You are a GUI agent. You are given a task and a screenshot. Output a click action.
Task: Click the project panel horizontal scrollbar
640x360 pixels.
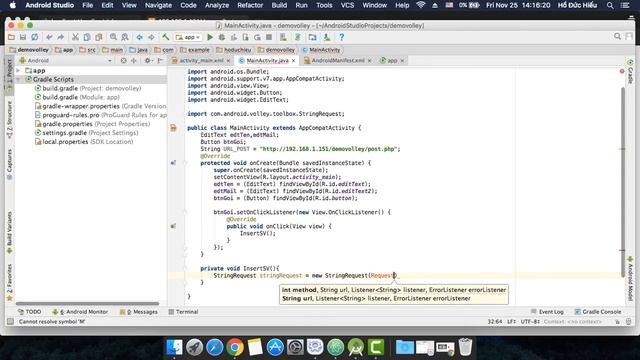87,303
